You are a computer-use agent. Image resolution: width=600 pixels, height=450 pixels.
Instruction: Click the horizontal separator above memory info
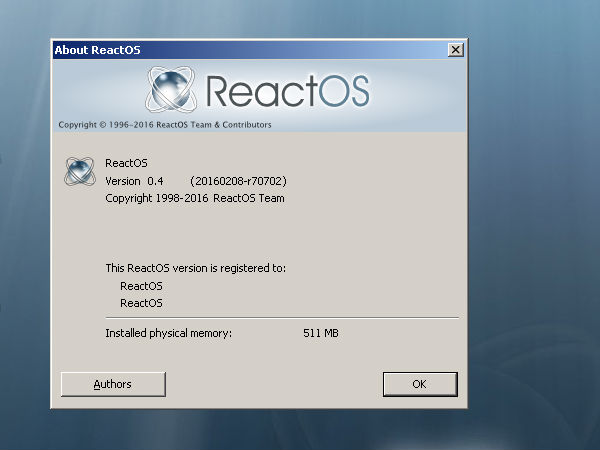click(280, 319)
